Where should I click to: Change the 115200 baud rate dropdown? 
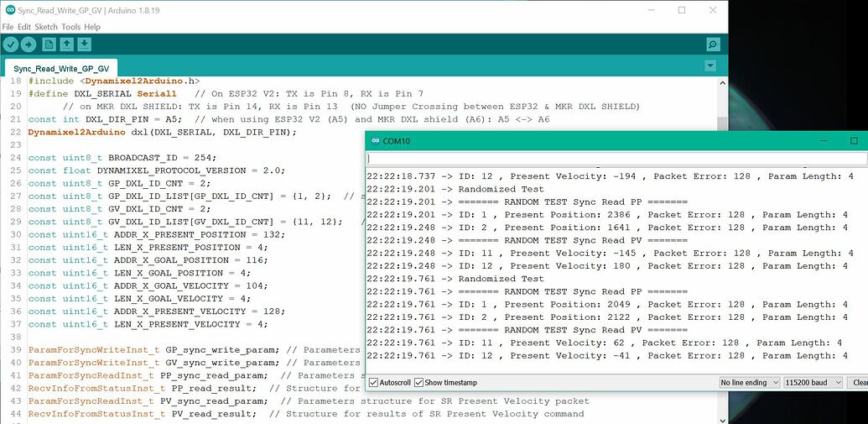(811, 383)
